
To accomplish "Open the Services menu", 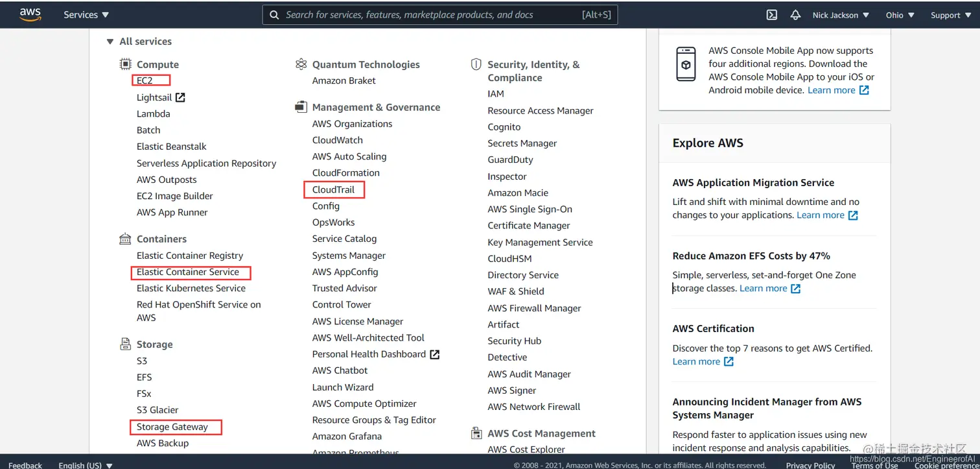I will tap(86, 15).
